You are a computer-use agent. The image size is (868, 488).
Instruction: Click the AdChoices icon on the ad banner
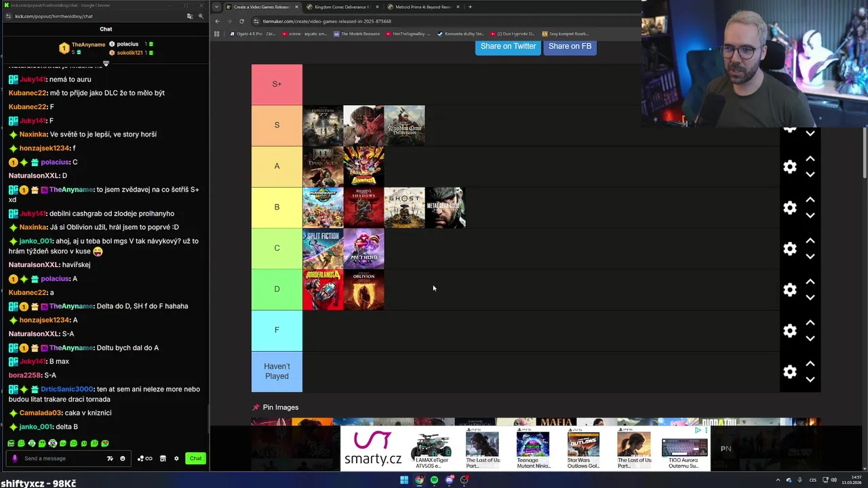tap(698, 430)
